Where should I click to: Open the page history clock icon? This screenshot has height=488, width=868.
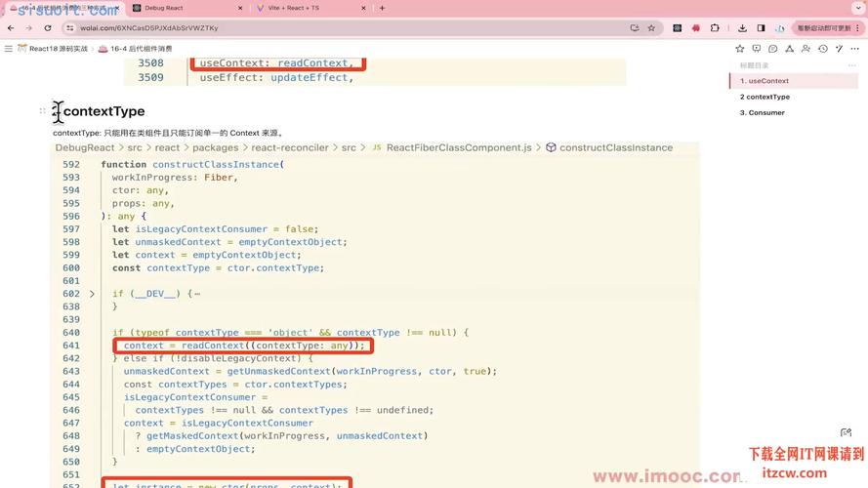tap(823, 49)
